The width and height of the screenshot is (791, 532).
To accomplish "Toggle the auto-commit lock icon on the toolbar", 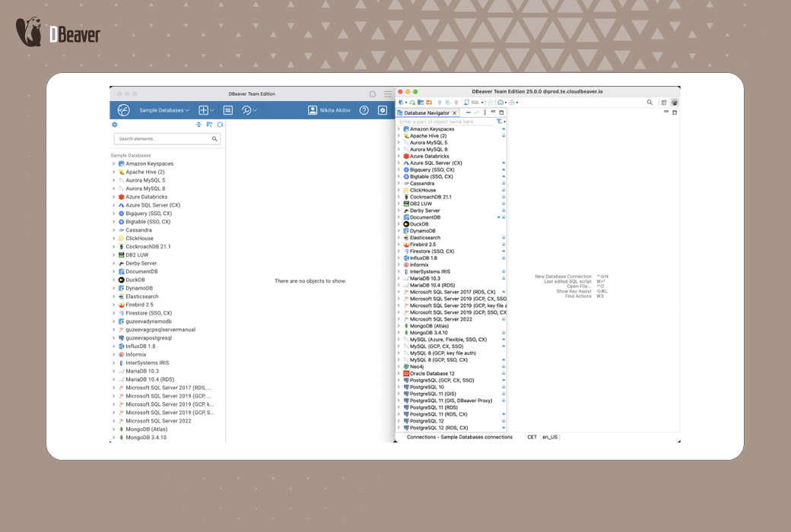I will 492,103.
